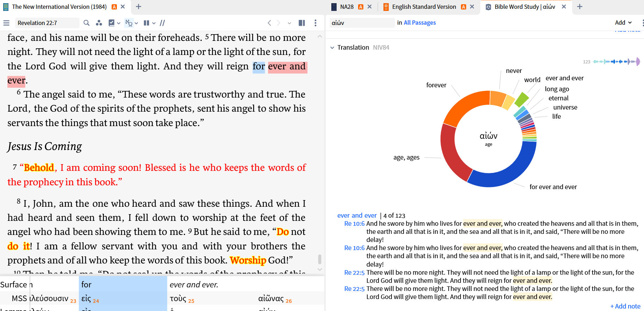Click the link set A badge on NIV tab
The height and width of the screenshot is (311, 644).
tap(114, 7)
